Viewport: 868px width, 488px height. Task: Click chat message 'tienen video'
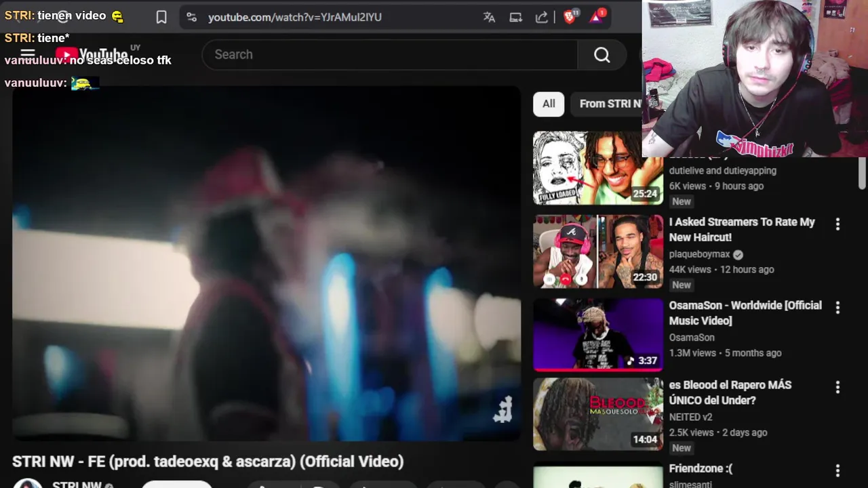click(71, 16)
